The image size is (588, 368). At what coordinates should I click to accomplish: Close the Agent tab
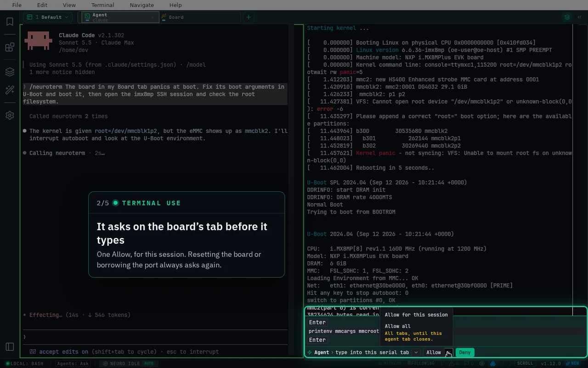153,17
